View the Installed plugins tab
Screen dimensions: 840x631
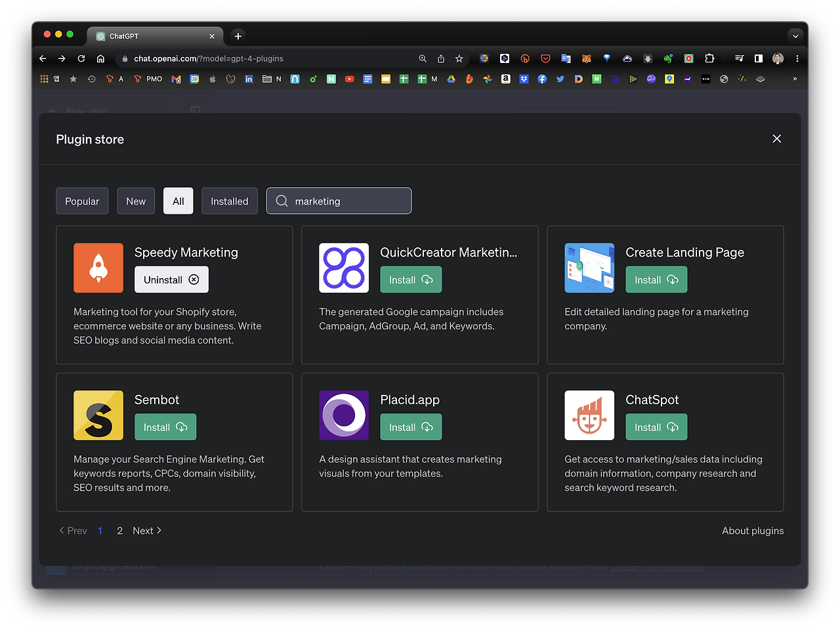(x=230, y=201)
